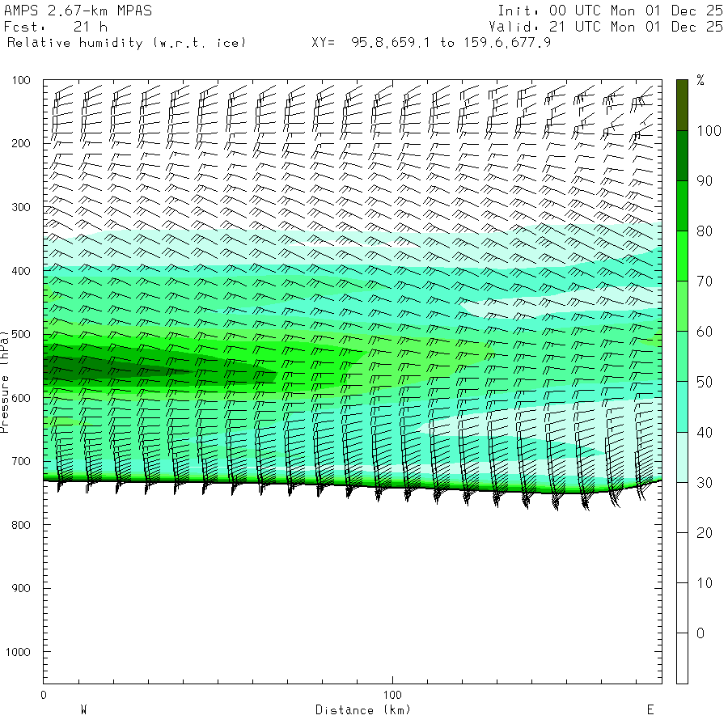Click the colorbar label 100
Screen dimensions: 728x728
pyautogui.click(x=709, y=131)
